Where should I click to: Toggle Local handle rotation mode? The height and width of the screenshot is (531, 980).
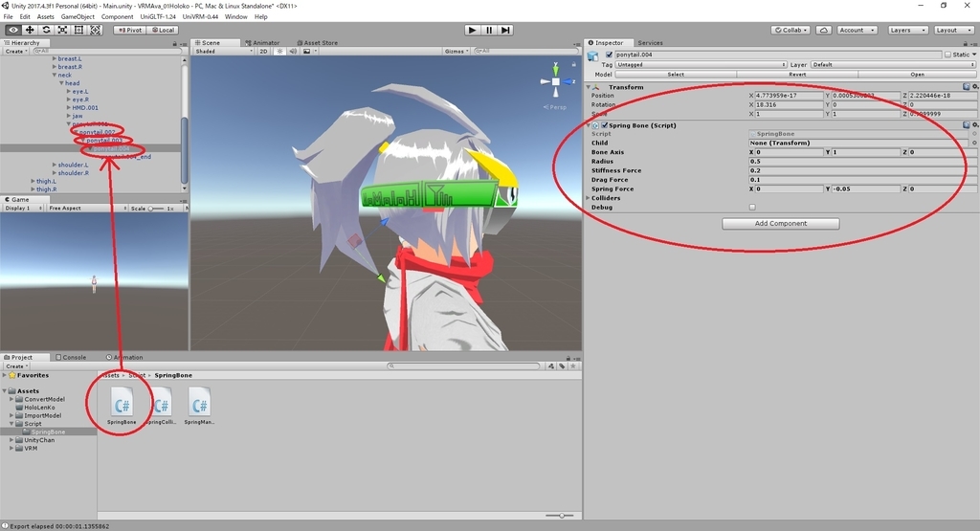point(163,30)
